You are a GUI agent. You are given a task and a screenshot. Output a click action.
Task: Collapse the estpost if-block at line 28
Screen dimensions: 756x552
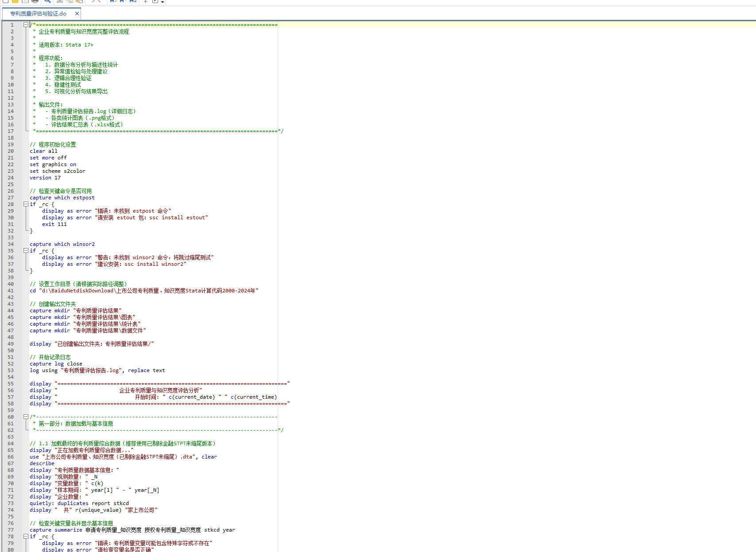coord(26,204)
